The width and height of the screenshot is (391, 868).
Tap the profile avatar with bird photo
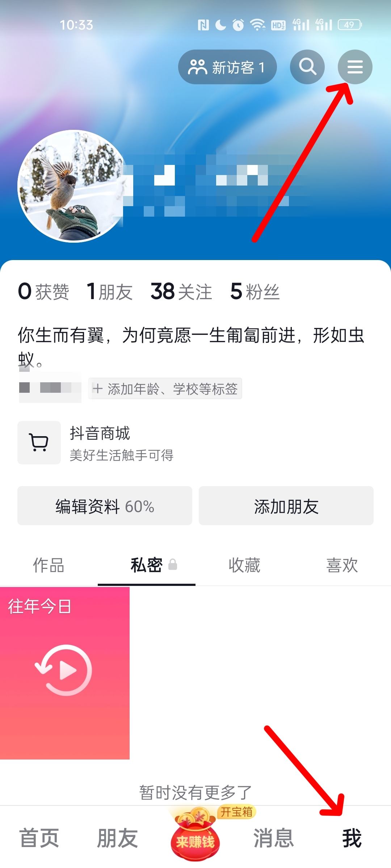(x=71, y=185)
